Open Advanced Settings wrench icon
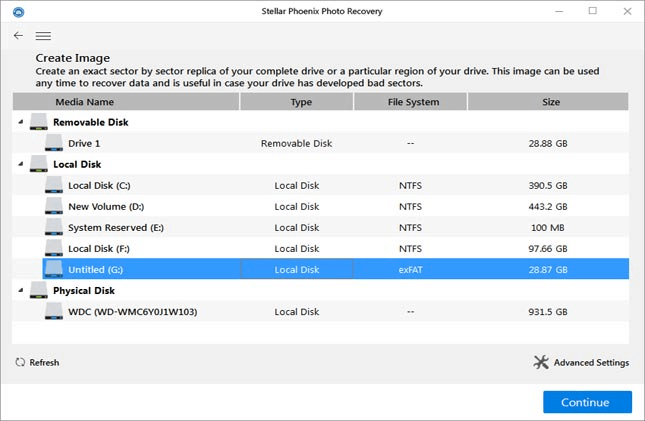645x421 pixels. [541, 362]
